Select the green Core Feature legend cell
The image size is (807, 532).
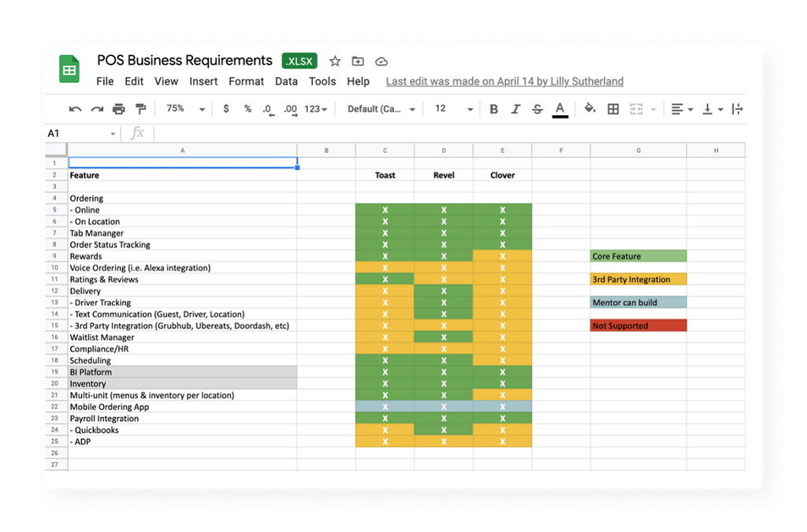pyautogui.click(x=638, y=256)
